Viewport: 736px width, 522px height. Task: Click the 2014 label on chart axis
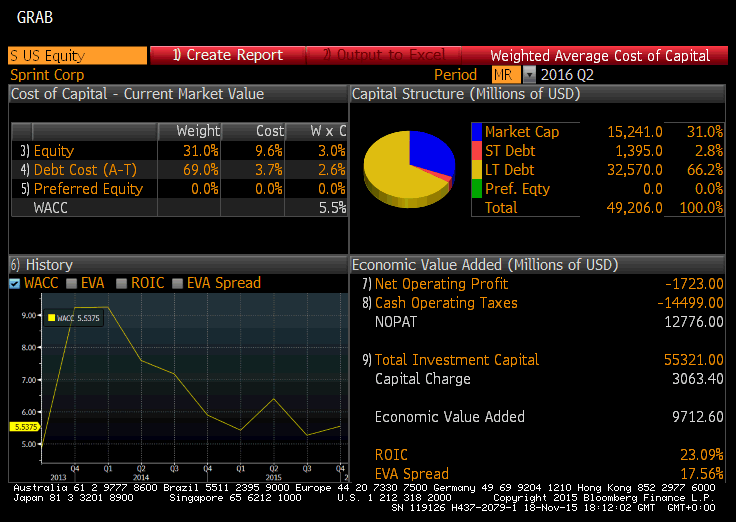(141, 477)
